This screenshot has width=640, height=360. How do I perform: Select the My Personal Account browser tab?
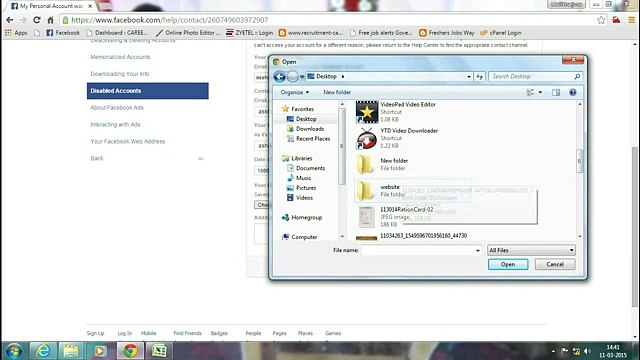point(51,6)
